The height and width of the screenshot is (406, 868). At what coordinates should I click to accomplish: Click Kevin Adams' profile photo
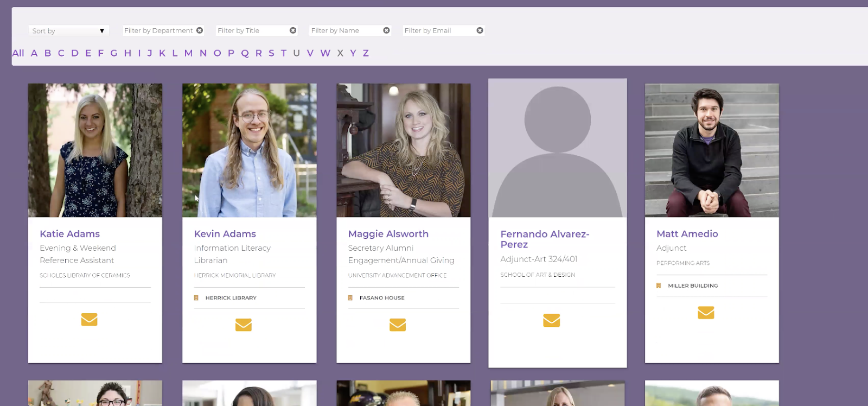[x=249, y=150]
